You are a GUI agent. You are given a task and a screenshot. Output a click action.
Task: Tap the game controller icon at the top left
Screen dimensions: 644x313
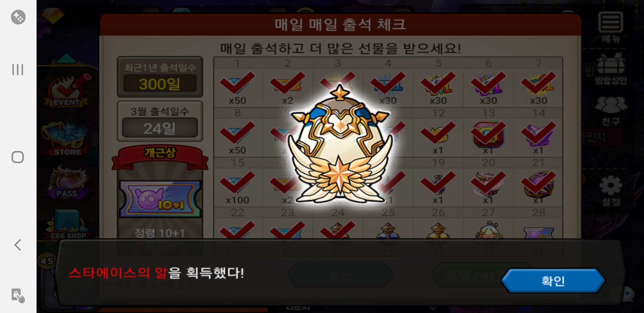[18, 17]
